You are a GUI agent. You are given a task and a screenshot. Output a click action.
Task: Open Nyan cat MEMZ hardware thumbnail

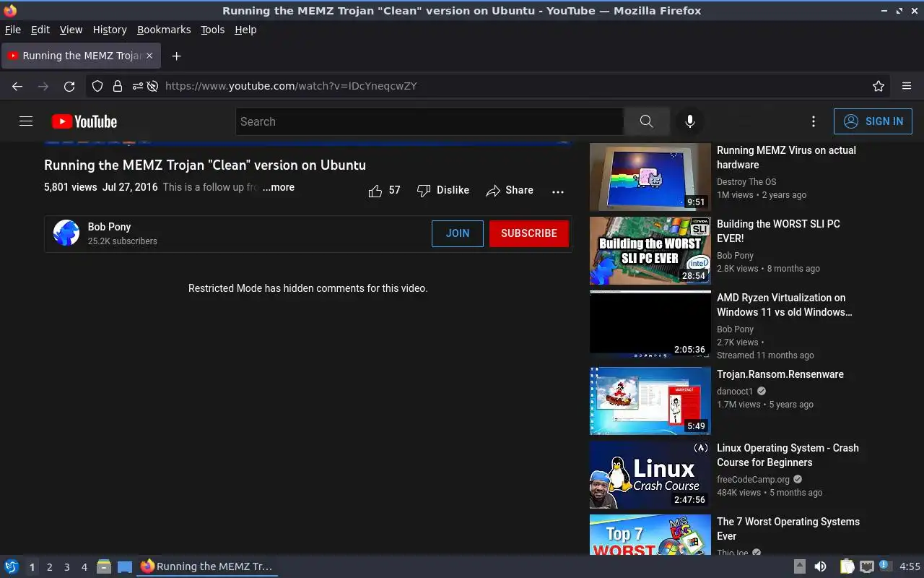pos(650,177)
